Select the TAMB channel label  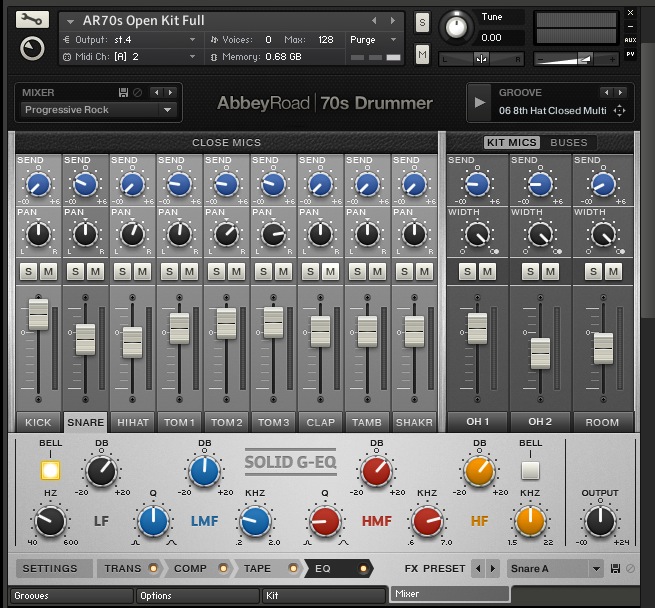point(367,422)
